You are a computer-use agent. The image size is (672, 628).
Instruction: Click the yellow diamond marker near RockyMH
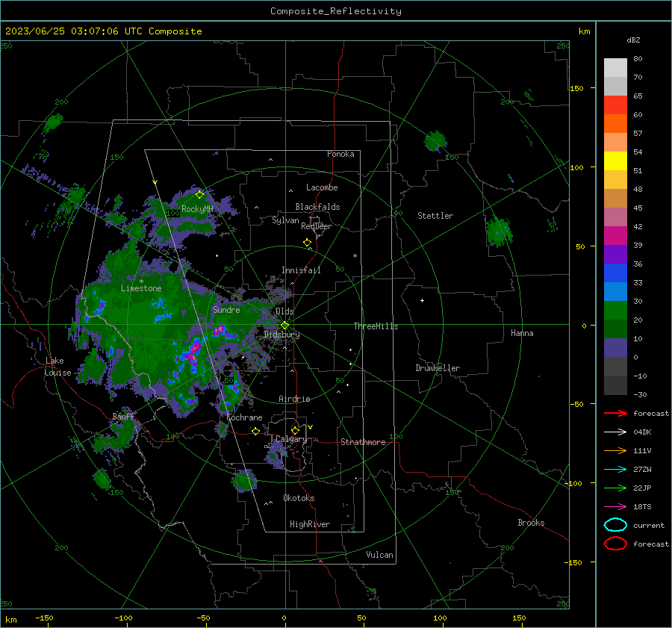click(x=199, y=195)
